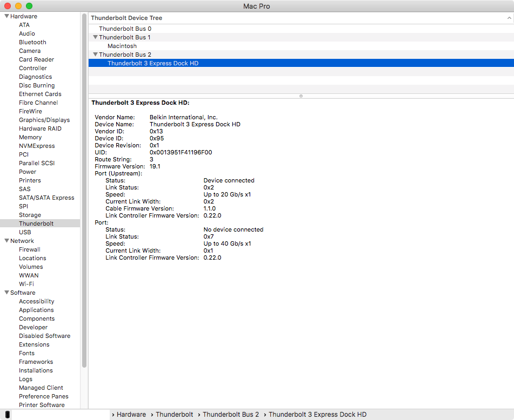This screenshot has height=420, width=514.
Task: Show Diagnostics information
Action: point(36,77)
